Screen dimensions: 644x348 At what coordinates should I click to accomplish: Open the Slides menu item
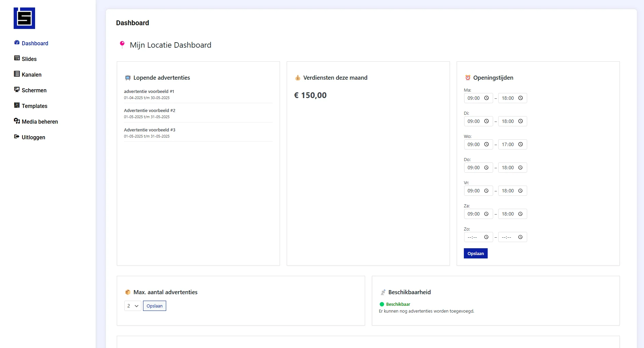click(x=29, y=59)
